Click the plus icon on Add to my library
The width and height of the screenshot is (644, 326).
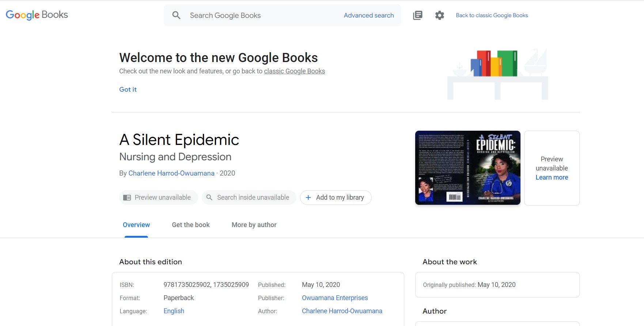308,197
